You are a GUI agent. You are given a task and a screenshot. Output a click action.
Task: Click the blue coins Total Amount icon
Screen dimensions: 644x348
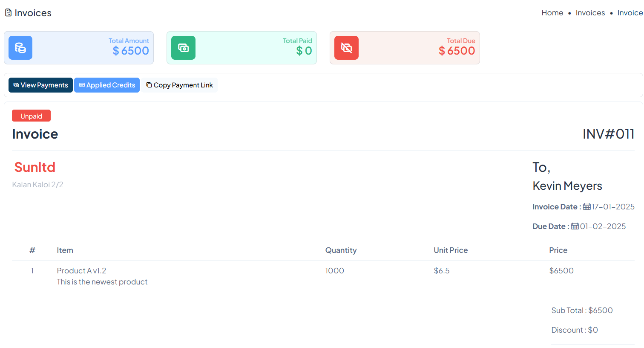pyautogui.click(x=20, y=48)
